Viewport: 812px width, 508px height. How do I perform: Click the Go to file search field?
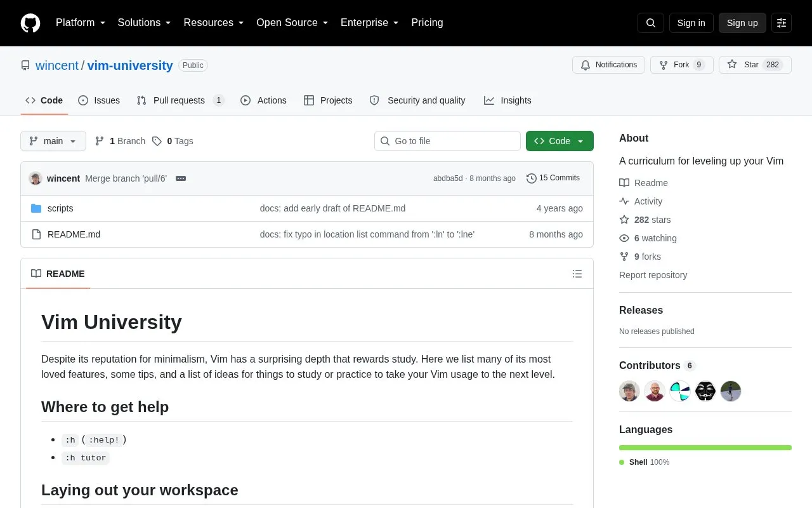(447, 141)
